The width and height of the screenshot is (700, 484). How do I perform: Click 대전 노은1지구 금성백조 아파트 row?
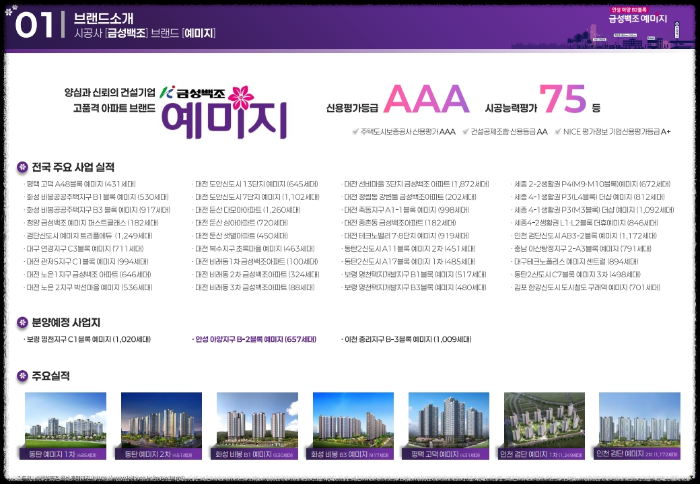[x=88, y=275]
